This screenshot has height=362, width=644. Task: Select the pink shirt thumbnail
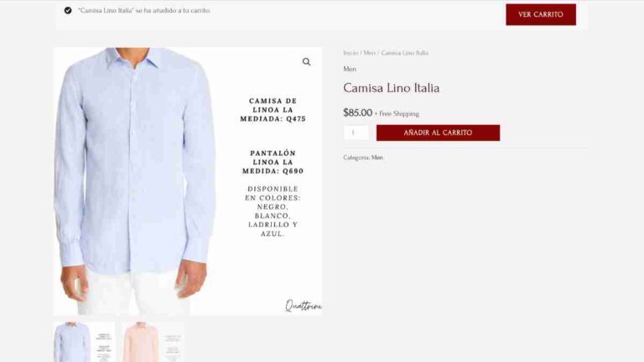pyautogui.click(x=153, y=342)
